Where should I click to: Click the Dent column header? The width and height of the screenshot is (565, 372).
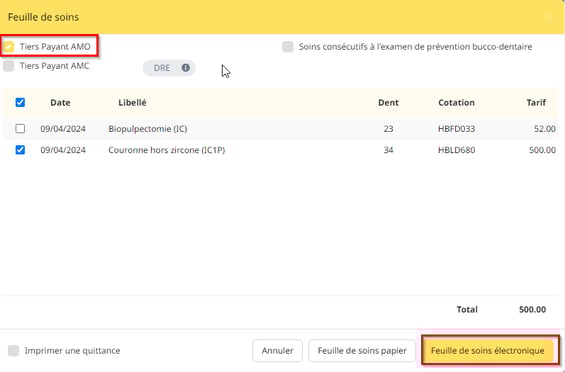(x=388, y=103)
